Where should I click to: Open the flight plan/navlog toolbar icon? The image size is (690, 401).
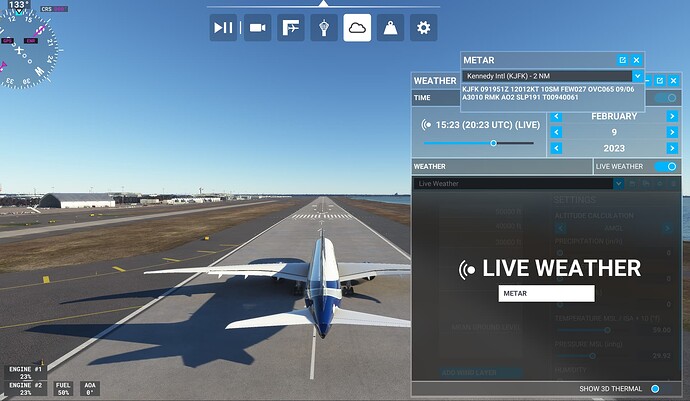290,28
